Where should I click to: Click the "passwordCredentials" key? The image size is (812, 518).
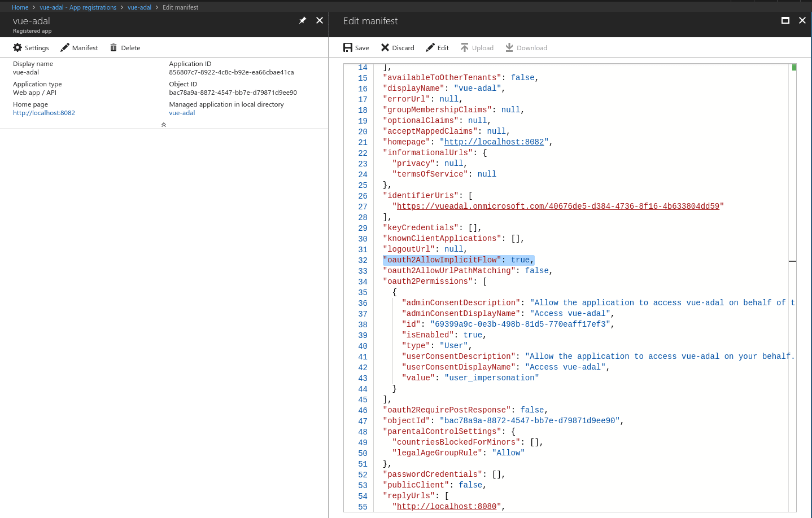coord(433,475)
